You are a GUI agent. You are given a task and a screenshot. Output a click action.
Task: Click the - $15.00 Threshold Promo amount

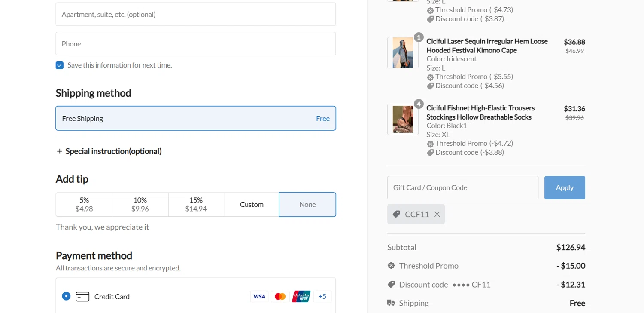tap(571, 266)
